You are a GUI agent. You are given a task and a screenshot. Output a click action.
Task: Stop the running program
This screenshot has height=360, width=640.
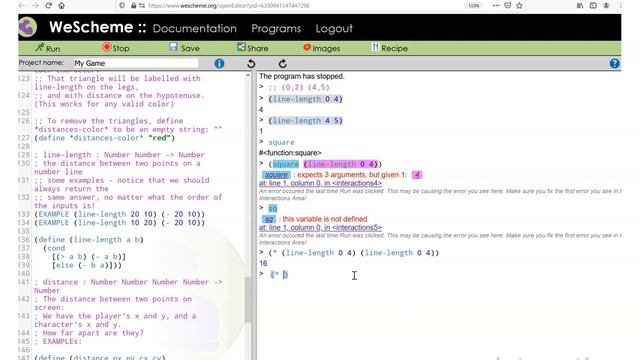coord(116,48)
